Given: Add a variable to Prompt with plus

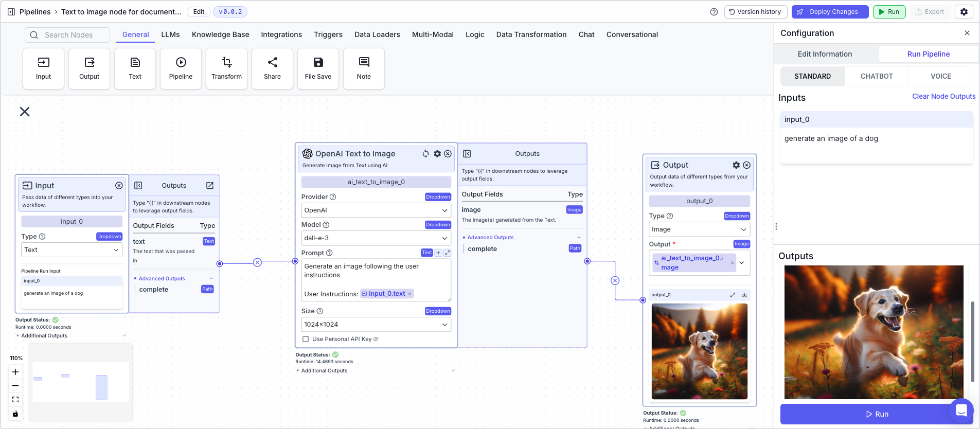Looking at the screenshot, I should (438, 253).
